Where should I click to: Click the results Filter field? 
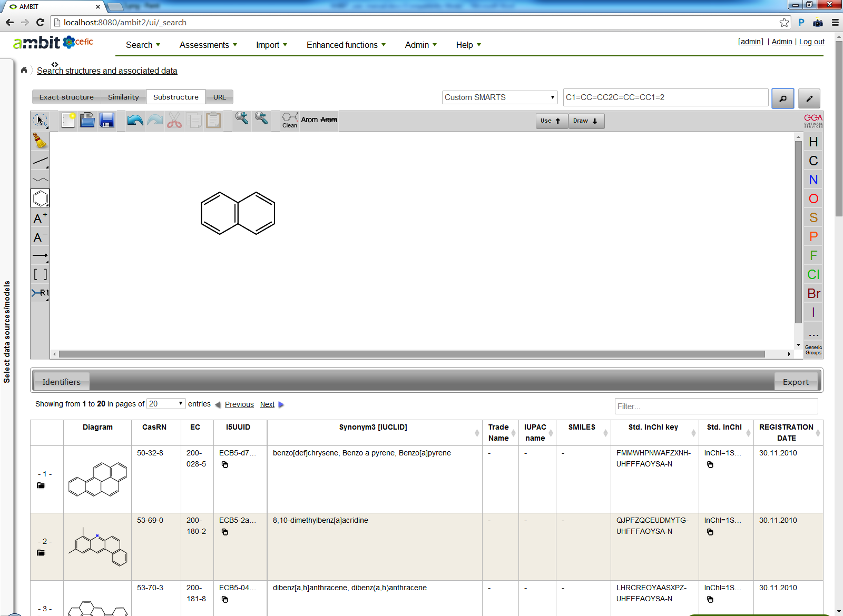coord(716,406)
